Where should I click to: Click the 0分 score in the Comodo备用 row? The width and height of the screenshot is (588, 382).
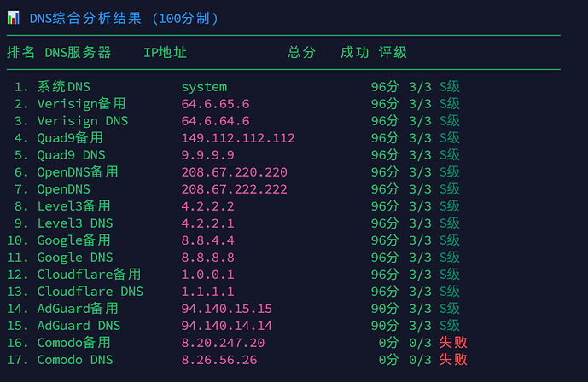pos(388,343)
